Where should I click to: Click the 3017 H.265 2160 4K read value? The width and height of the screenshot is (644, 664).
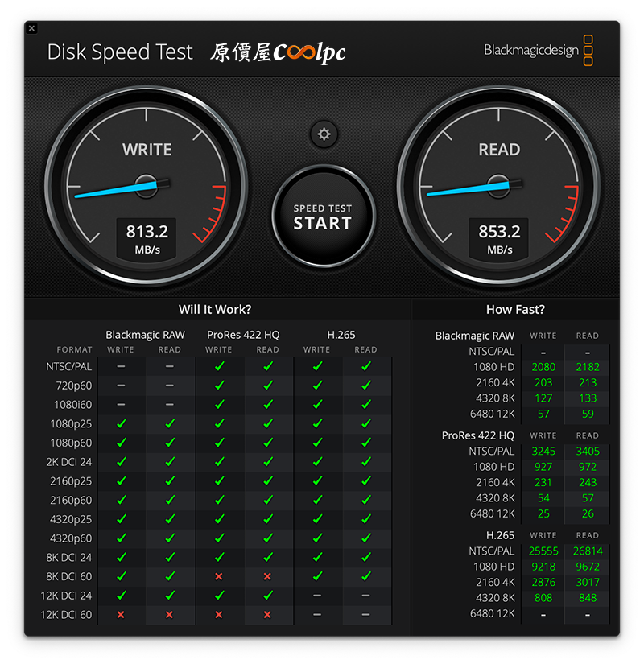click(588, 582)
